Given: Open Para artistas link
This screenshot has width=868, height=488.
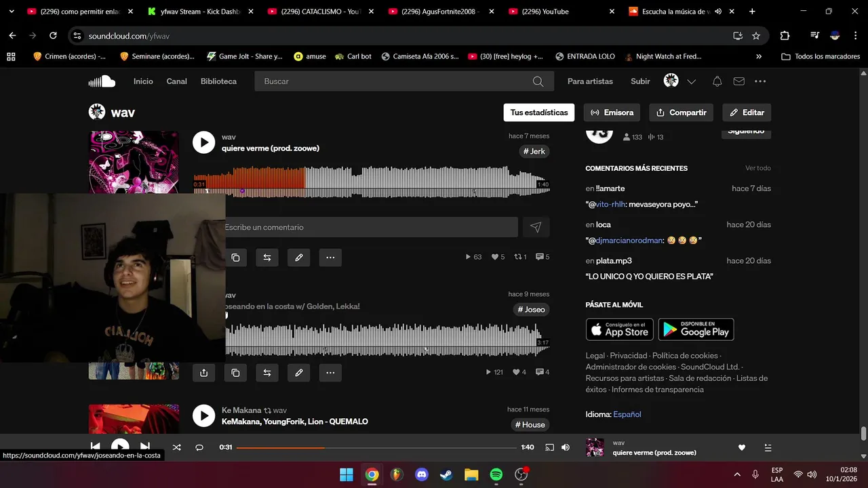Looking at the screenshot, I should 590,81.
